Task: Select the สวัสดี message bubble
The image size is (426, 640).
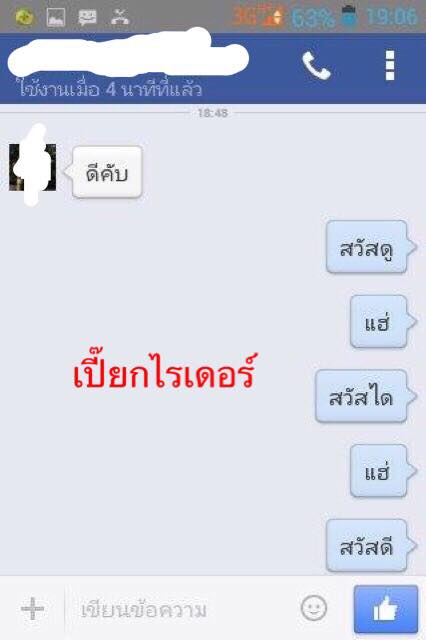Action: pos(371,546)
